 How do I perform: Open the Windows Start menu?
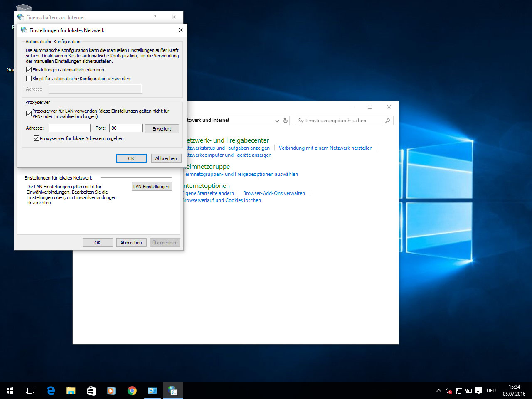(x=10, y=391)
